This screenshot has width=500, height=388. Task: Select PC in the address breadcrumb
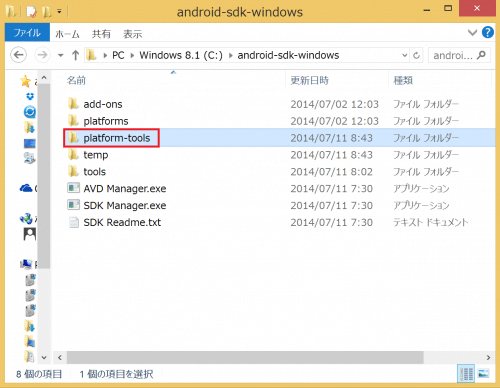coord(118,55)
